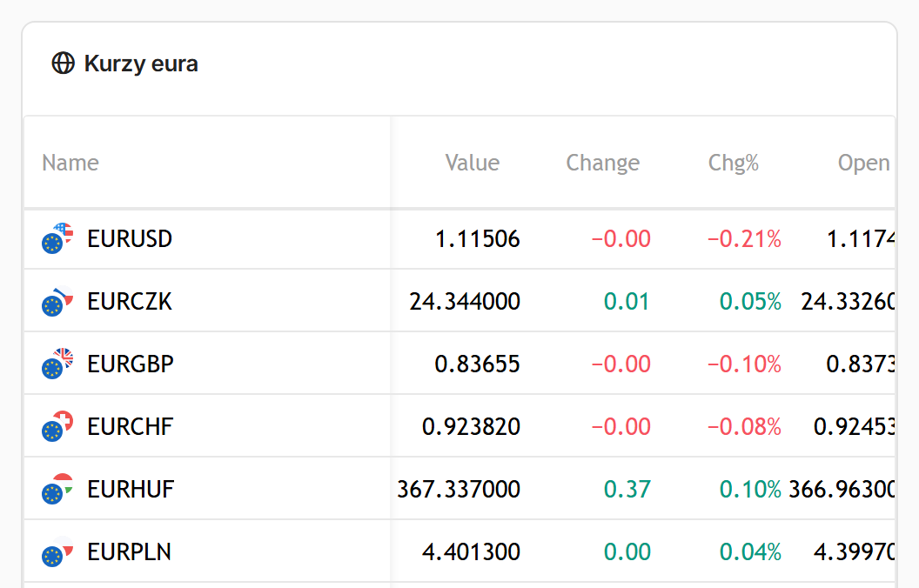Click the EURCHF flag pair icon
919x588 pixels.
(x=57, y=426)
